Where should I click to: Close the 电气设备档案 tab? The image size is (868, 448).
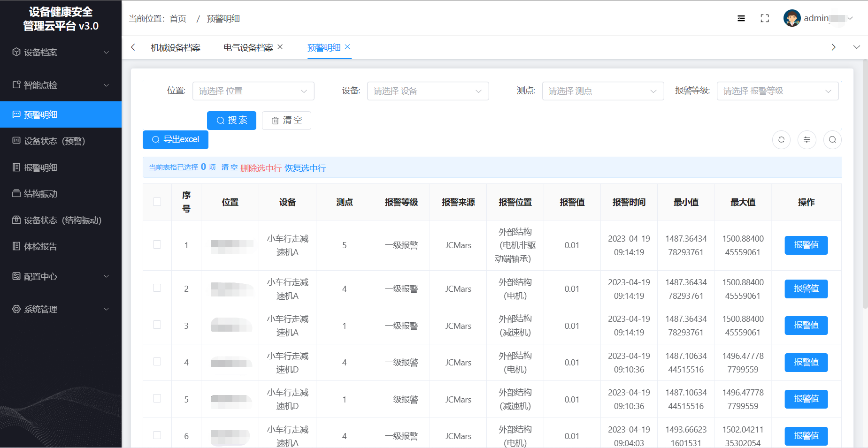(x=280, y=47)
